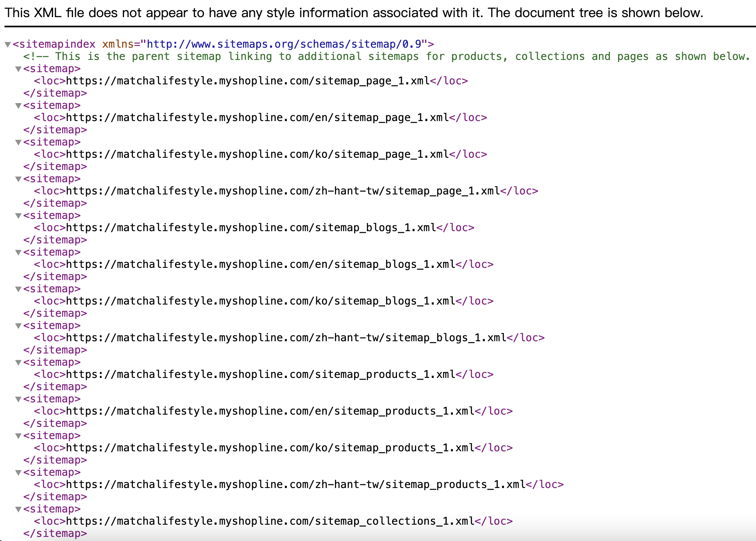This screenshot has width=756, height=541.
Task: Click the en/sitemap_blogs_1.xml URL text
Action: (261, 264)
